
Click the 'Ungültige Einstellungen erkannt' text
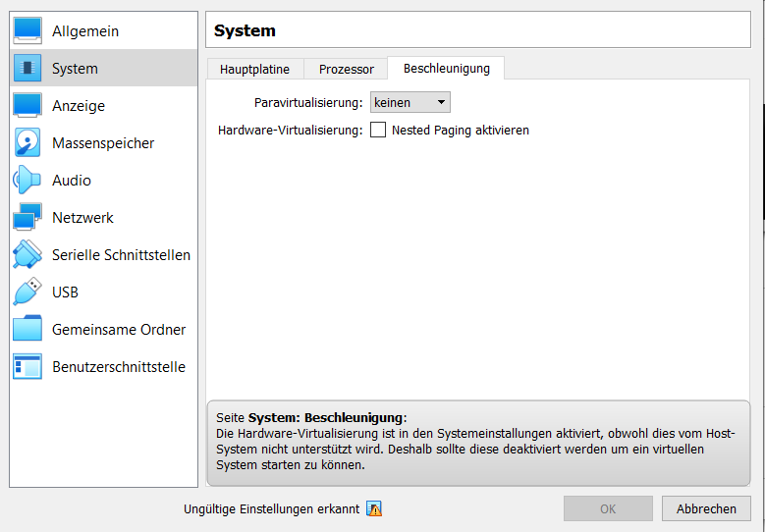point(271,509)
